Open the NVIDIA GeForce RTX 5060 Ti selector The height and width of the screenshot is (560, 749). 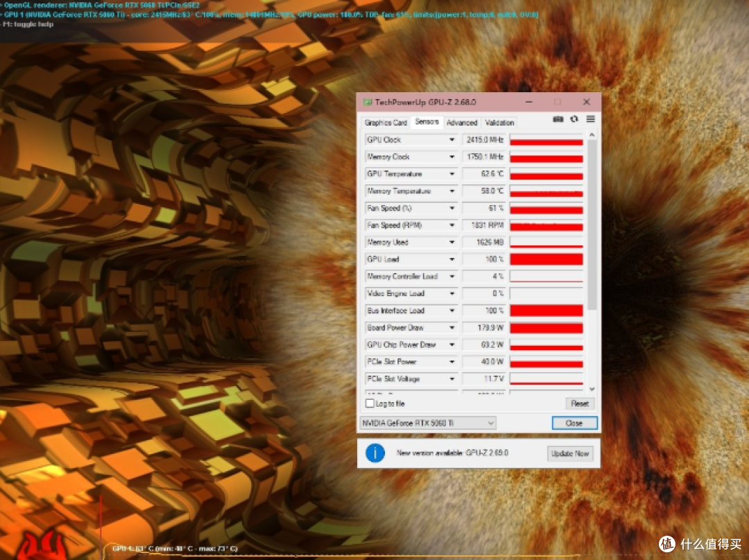point(427,423)
